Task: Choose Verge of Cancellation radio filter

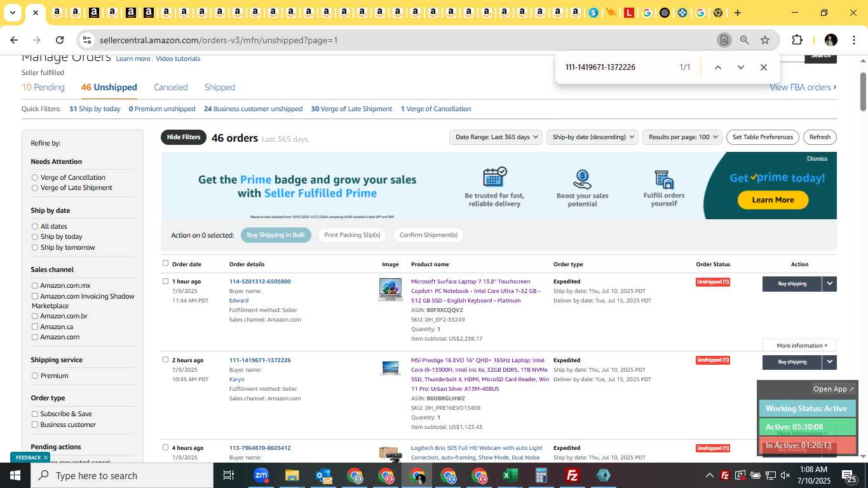Action: click(x=35, y=177)
